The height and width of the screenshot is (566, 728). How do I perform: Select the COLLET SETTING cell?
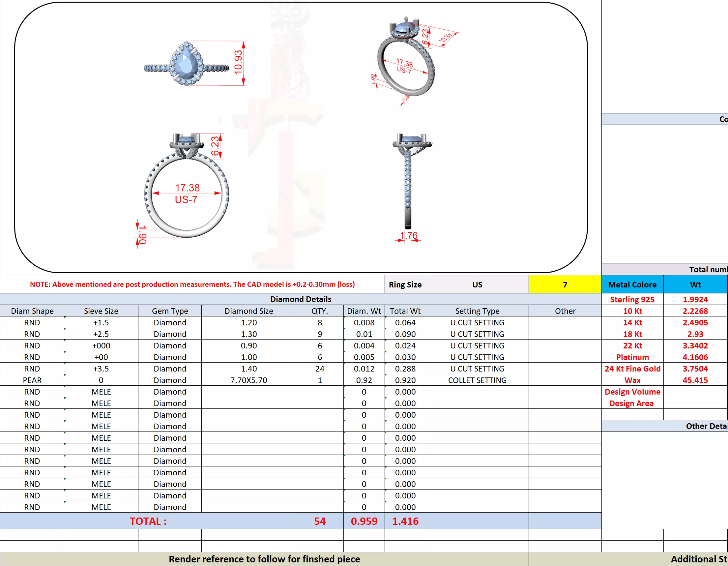477,380
